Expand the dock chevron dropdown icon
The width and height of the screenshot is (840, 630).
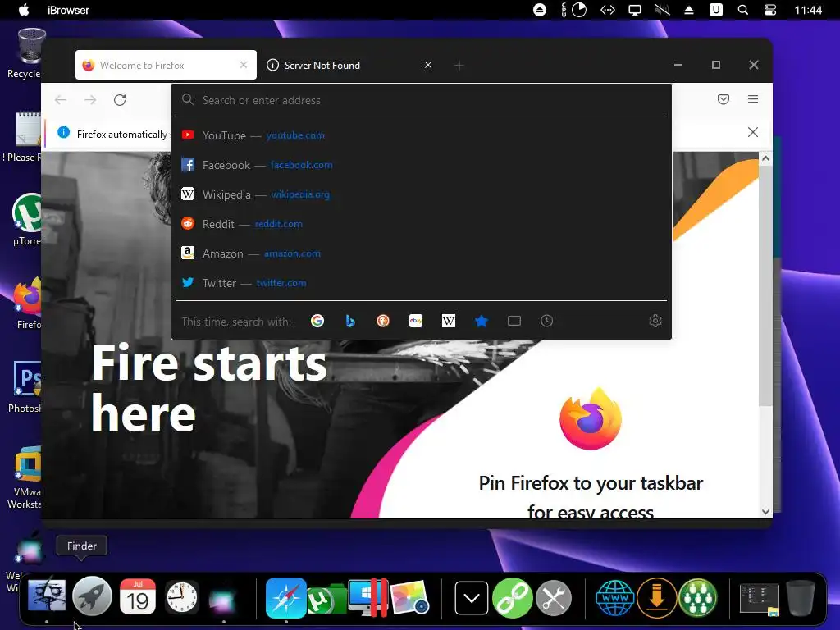[472, 598]
